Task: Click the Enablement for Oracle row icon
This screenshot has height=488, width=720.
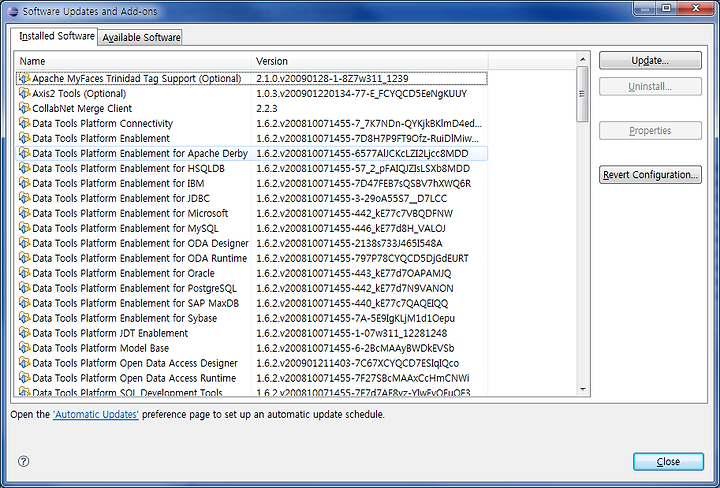Action: click(24, 273)
